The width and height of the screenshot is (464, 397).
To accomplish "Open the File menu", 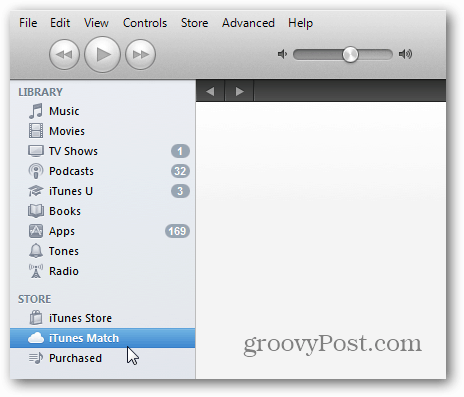I will point(28,23).
